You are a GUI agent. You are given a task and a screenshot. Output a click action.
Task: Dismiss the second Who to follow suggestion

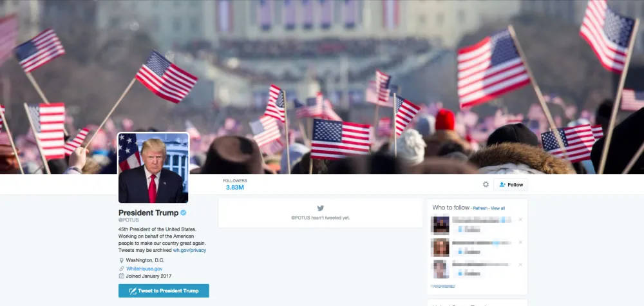pyautogui.click(x=520, y=242)
